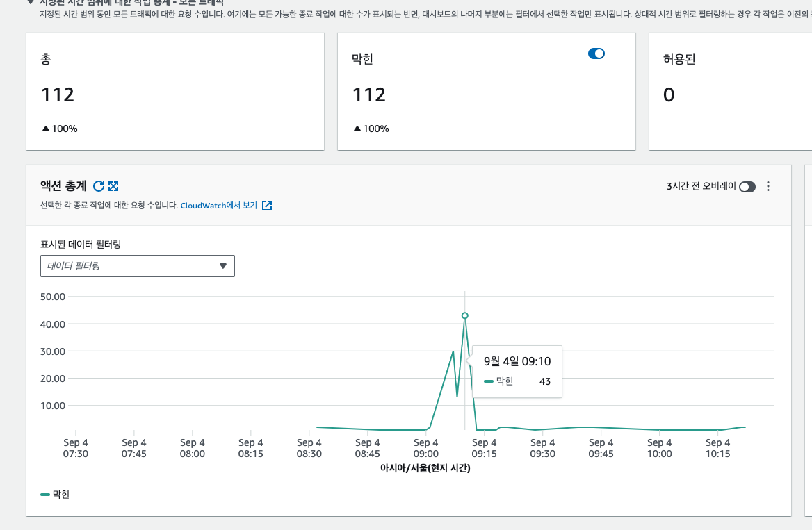Viewport: 812px width, 530px height.
Task: Click the 112 value in 막힌 card
Action: pyautogui.click(x=369, y=94)
